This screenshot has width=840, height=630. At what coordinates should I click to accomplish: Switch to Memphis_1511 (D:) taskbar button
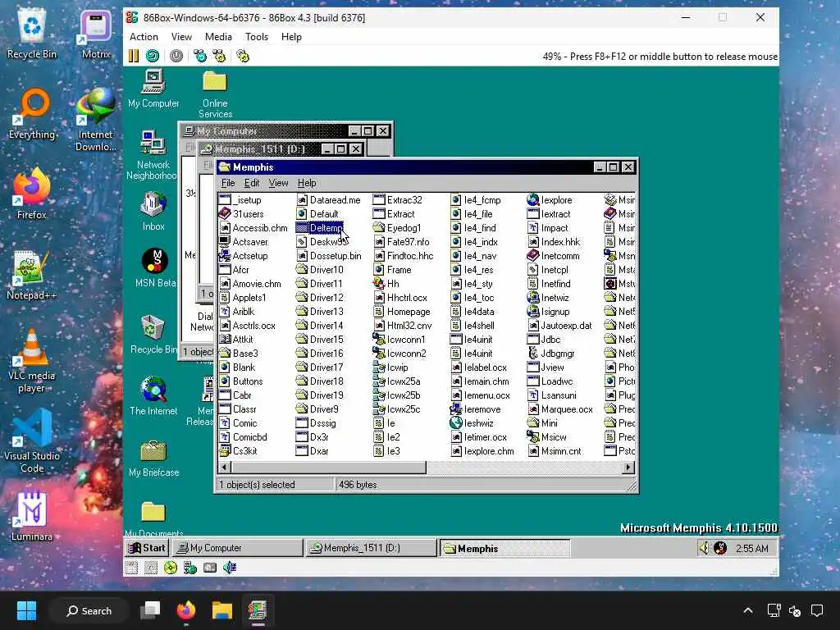point(372,547)
